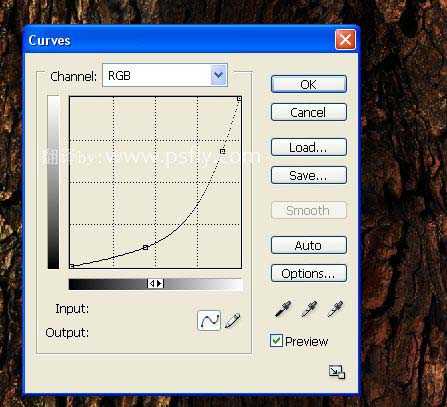Apply Auto curve correction
Image resolution: width=447 pixels, height=407 pixels.
(x=309, y=245)
